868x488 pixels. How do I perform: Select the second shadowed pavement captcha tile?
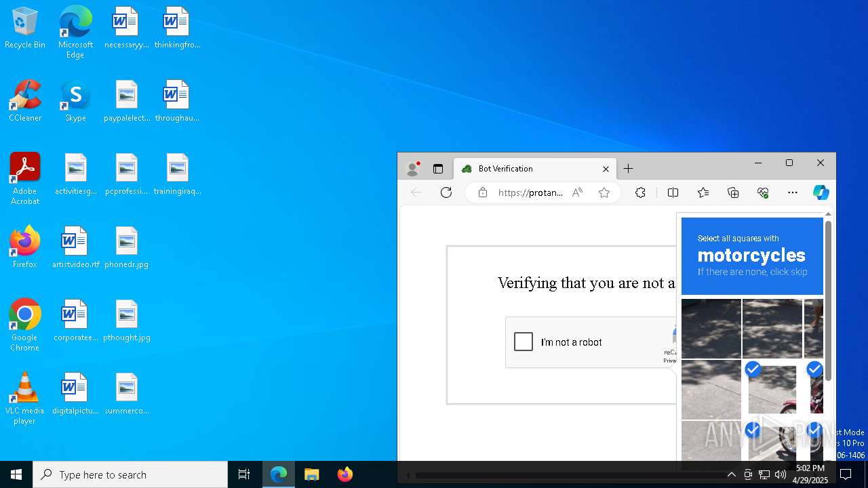pyautogui.click(x=772, y=328)
